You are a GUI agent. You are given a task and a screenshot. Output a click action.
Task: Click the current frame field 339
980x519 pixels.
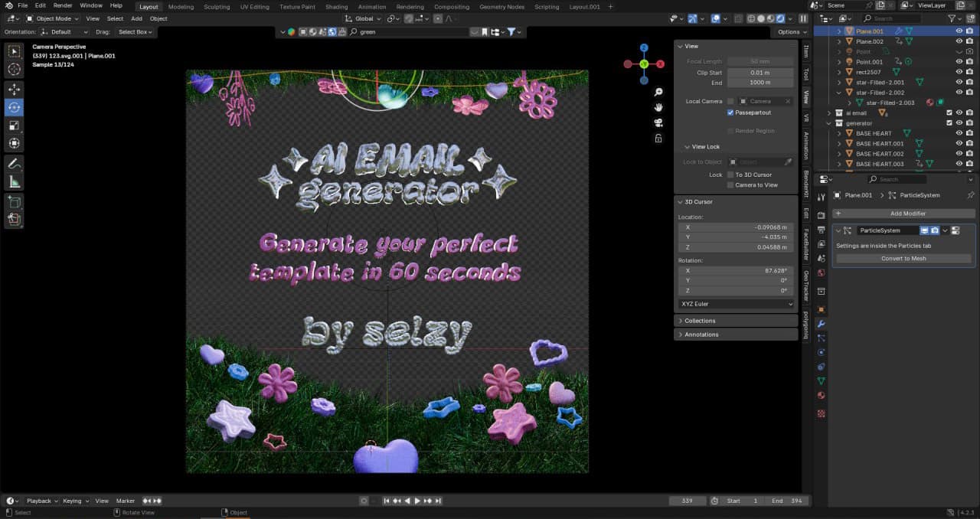click(688, 501)
